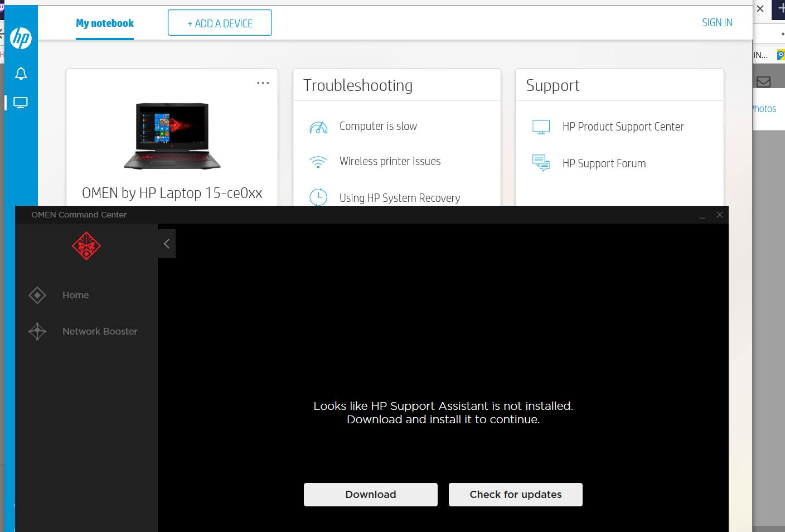Select the ADD A DEVICE tab

(x=220, y=22)
